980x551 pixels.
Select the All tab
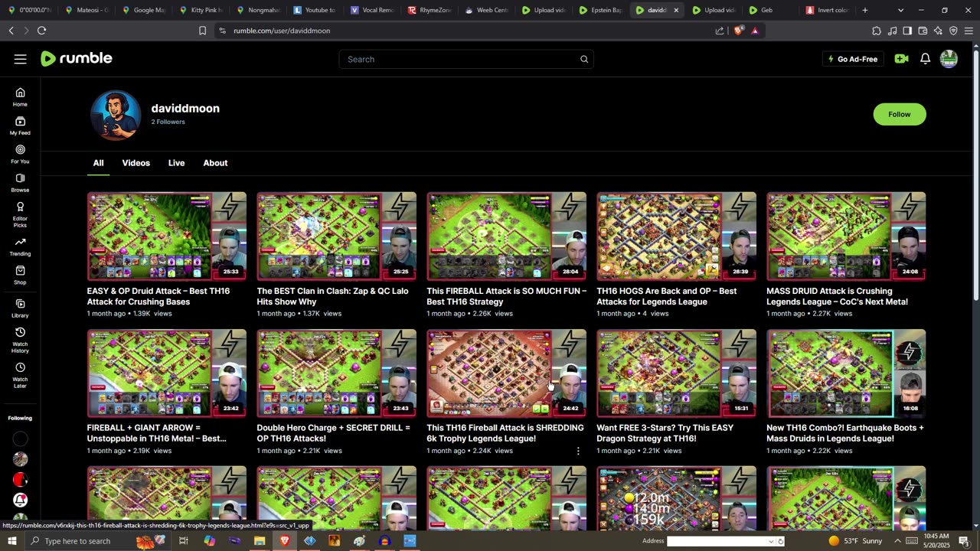(x=98, y=163)
